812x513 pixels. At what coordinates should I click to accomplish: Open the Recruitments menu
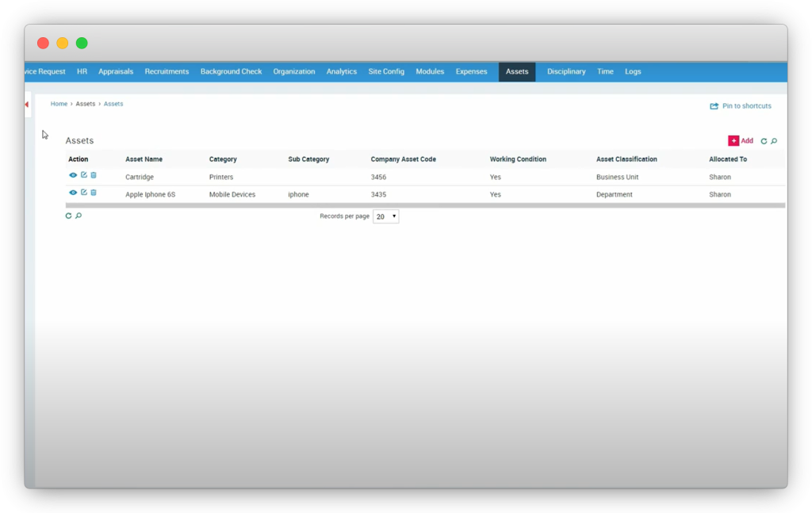tap(167, 71)
